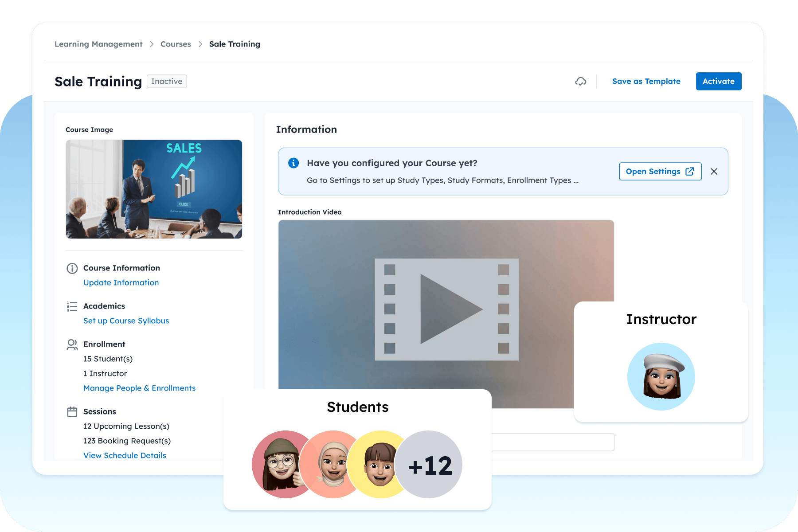The height and width of the screenshot is (532, 798).
Task: Click the +12 students badge
Action: coord(428,464)
